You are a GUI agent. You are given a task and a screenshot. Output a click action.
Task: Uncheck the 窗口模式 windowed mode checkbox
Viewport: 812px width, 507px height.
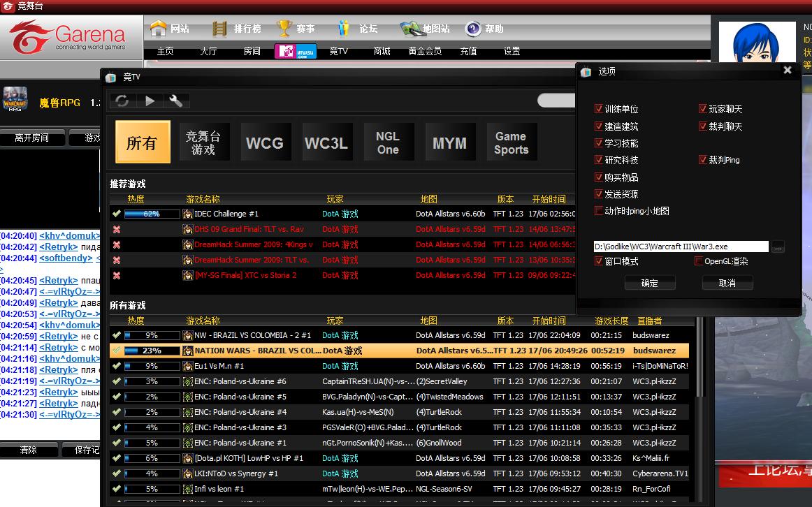point(598,261)
